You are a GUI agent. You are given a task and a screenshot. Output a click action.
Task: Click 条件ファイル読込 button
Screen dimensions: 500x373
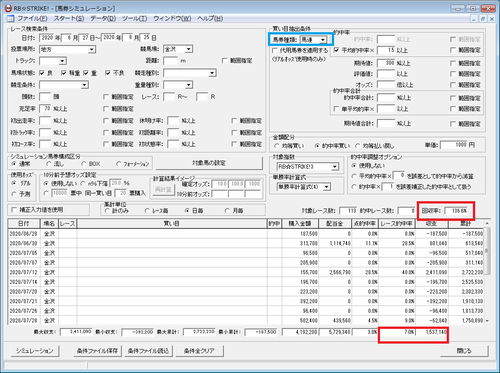148,351
